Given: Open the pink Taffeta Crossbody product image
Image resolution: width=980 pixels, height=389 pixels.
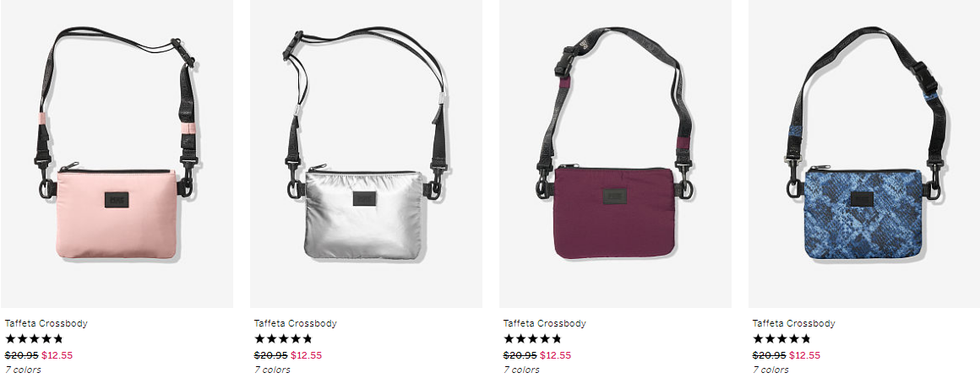Looking at the screenshot, I should coord(117,154).
